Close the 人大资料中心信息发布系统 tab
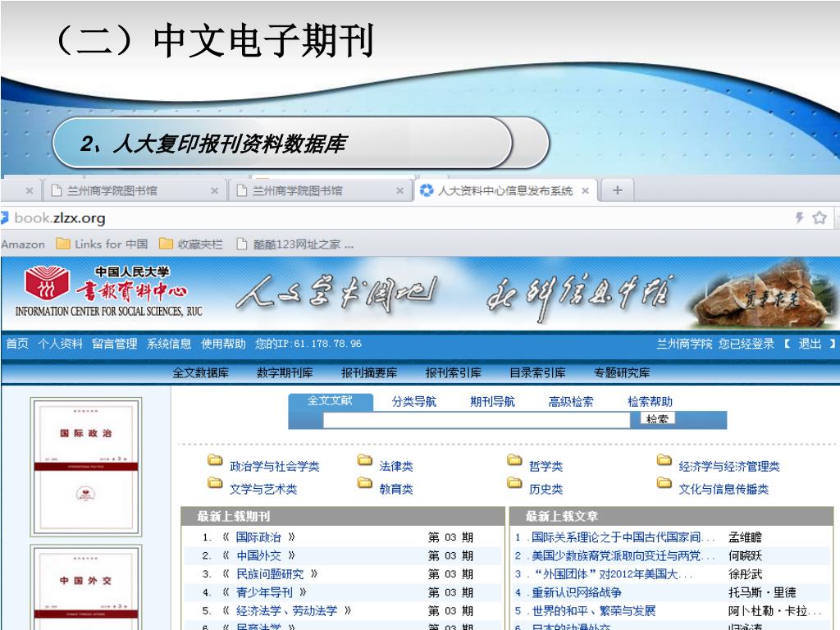The height and width of the screenshot is (630, 840). 585,190
